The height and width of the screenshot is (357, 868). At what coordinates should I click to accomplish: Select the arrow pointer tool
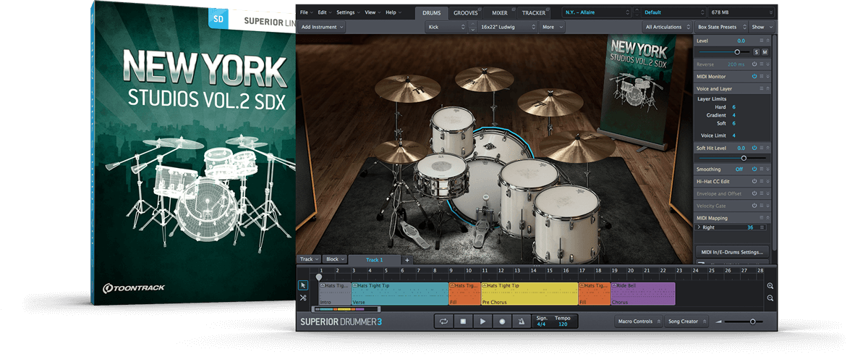[x=303, y=285]
